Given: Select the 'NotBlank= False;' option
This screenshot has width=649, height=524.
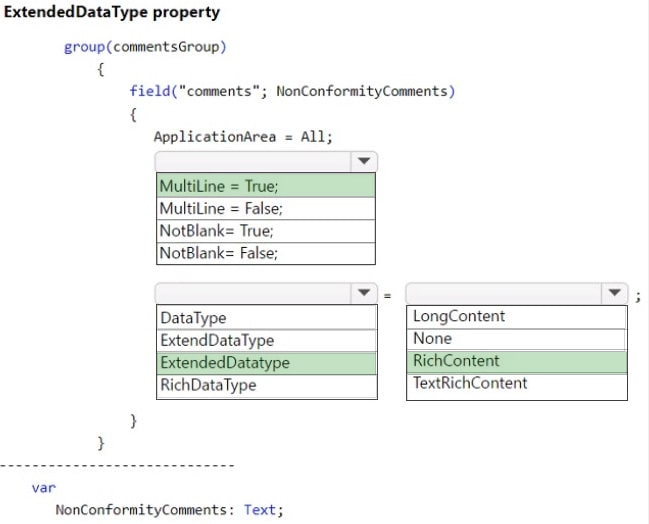Looking at the screenshot, I should click(x=266, y=252).
